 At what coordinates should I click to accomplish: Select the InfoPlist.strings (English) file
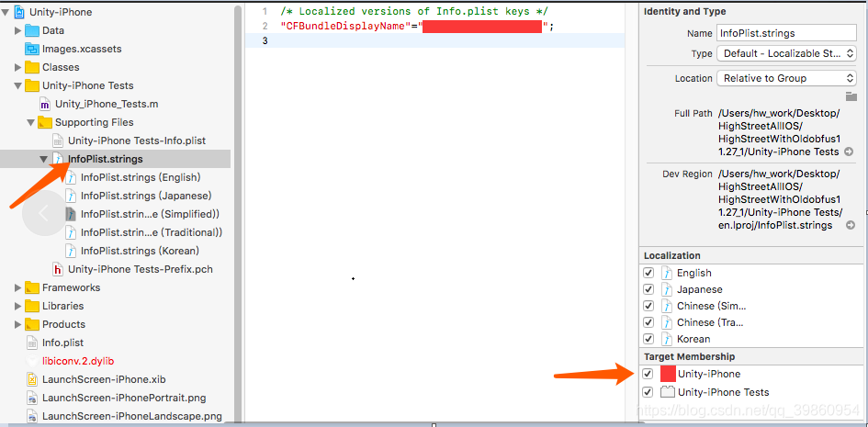click(141, 177)
